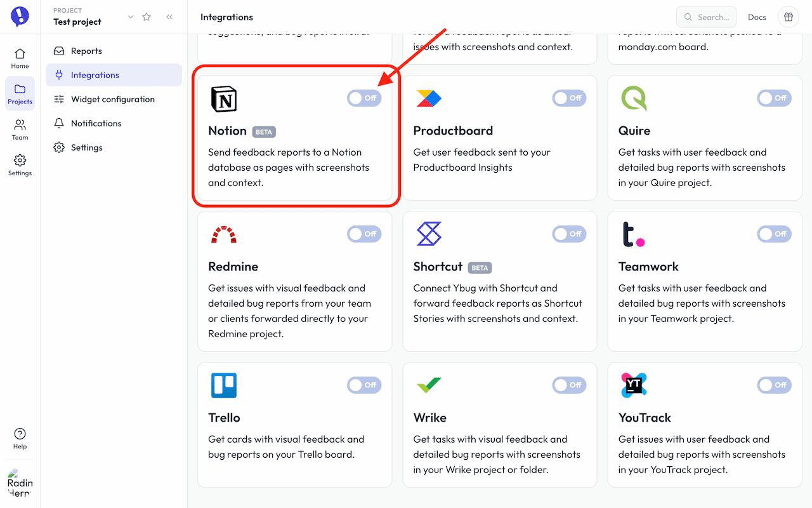The height and width of the screenshot is (508, 812).
Task: Click the Productboard logo icon
Action: coord(429,98)
